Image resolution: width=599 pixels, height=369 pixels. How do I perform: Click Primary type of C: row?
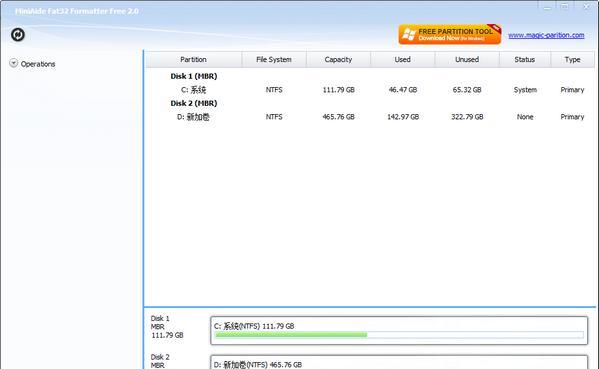(572, 90)
